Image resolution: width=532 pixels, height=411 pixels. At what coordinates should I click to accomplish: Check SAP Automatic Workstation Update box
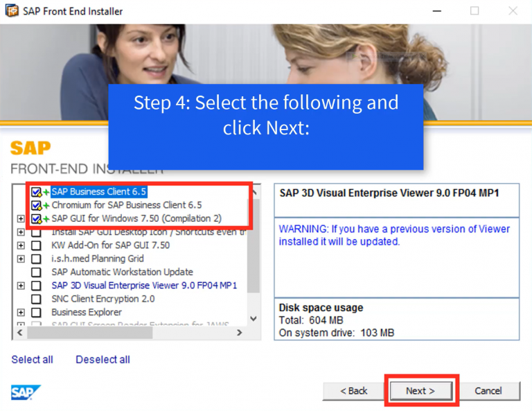pyautogui.click(x=36, y=272)
